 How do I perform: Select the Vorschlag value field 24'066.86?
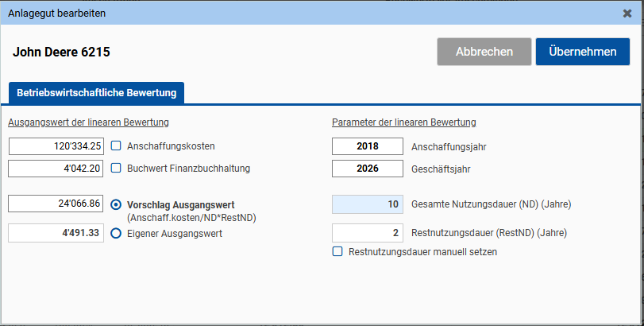pyautogui.click(x=56, y=204)
